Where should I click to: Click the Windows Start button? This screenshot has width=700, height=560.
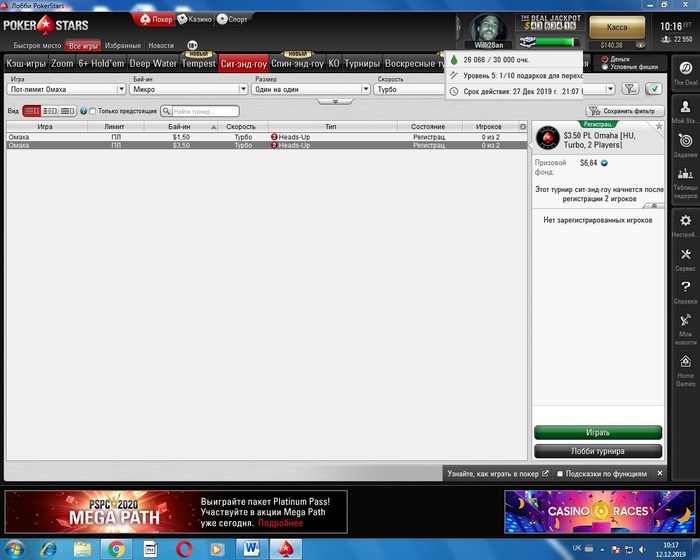pyautogui.click(x=14, y=549)
